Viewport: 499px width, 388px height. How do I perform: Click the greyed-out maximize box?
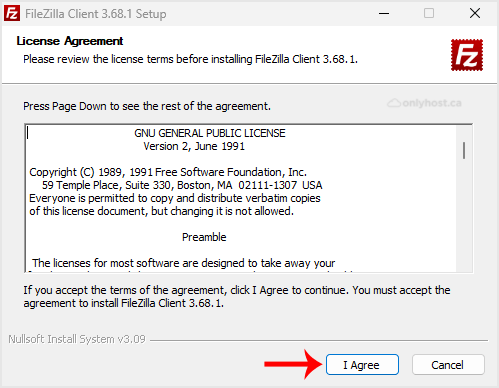tap(429, 13)
